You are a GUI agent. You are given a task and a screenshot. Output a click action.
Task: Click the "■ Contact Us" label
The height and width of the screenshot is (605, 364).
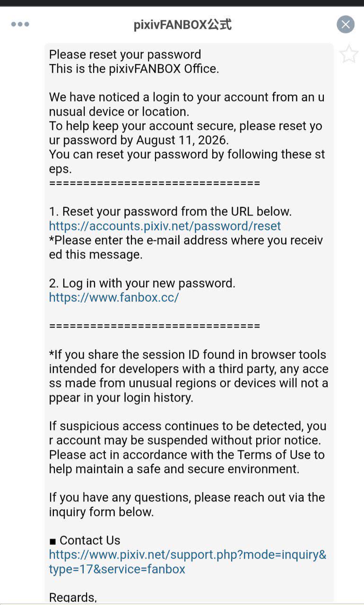pyautogui.click(x=85, y=540)
